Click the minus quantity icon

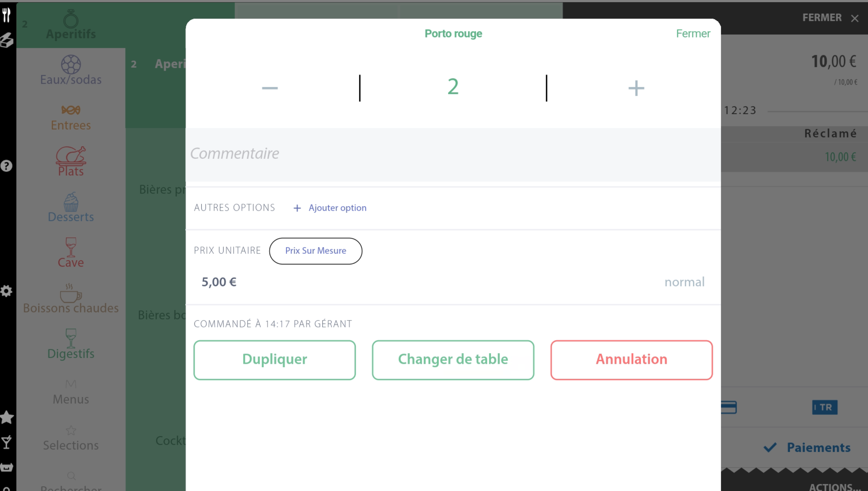point(270,88)
